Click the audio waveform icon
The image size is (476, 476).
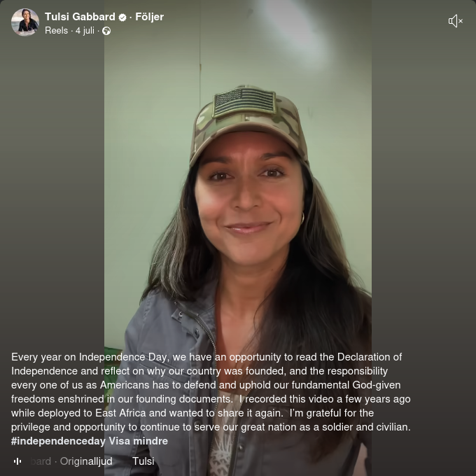pos(17,461)
